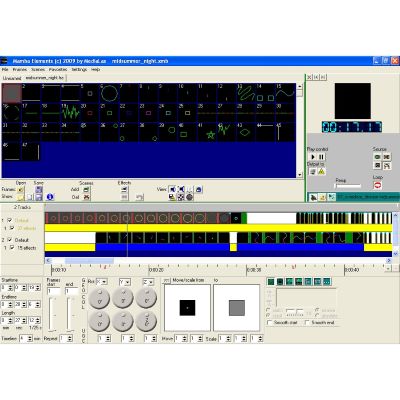400x400 pixels.
Task: Toggle the Smooth end checkbox
Action: point(307,323)
